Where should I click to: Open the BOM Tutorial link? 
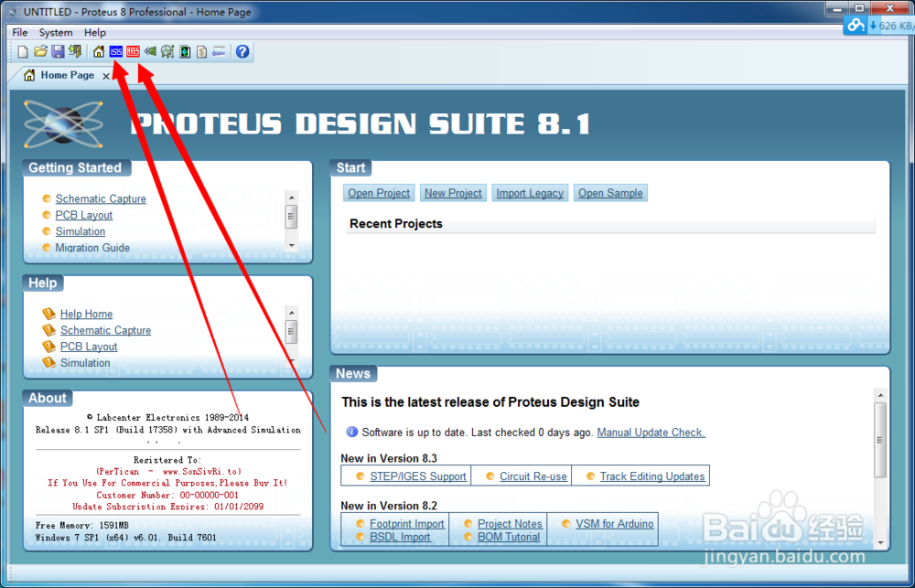pyautogui.click(x=509, y=537)
